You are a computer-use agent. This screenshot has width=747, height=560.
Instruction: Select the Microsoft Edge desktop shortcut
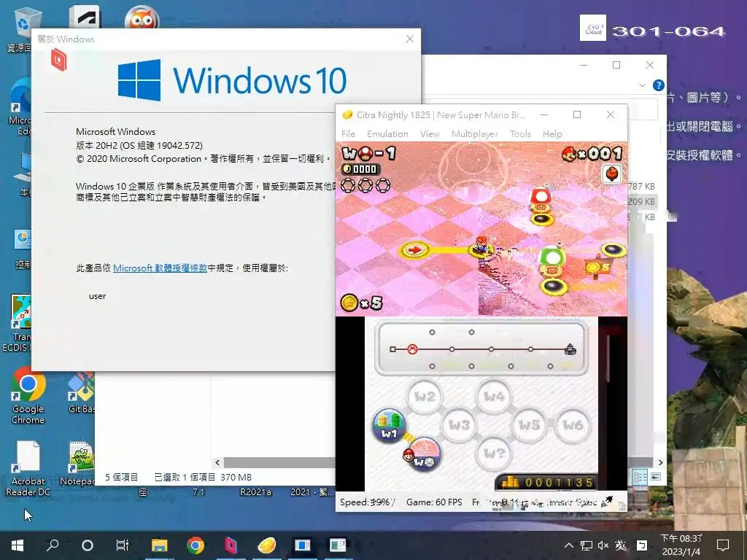coord(20,108)
